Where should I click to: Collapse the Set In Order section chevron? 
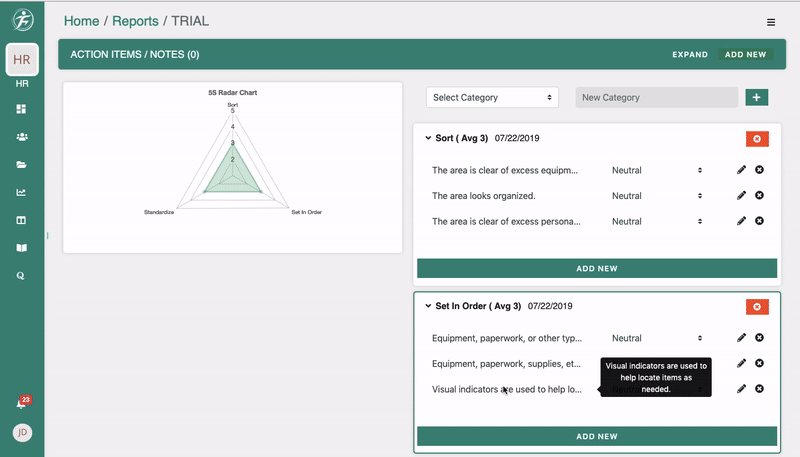[x=428, y=306]
